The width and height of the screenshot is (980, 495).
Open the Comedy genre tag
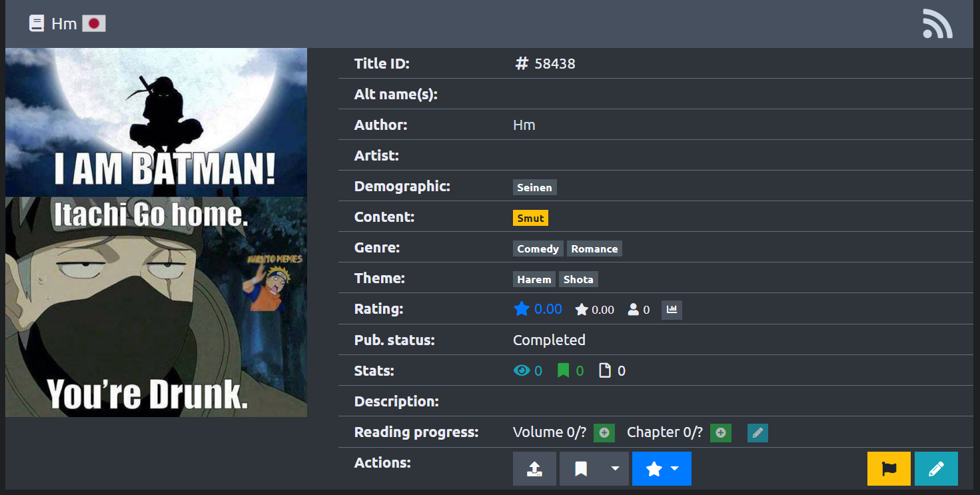tap(538, 249)
